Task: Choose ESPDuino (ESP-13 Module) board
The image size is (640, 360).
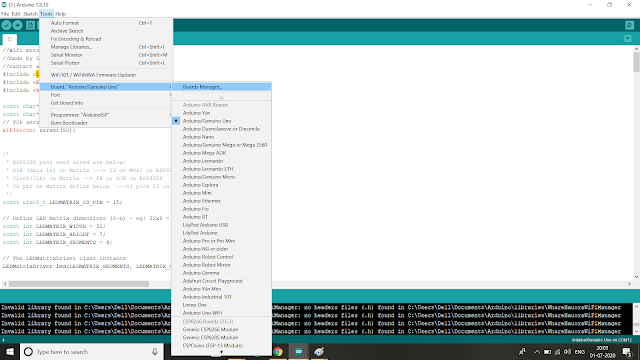Action: 222,346
